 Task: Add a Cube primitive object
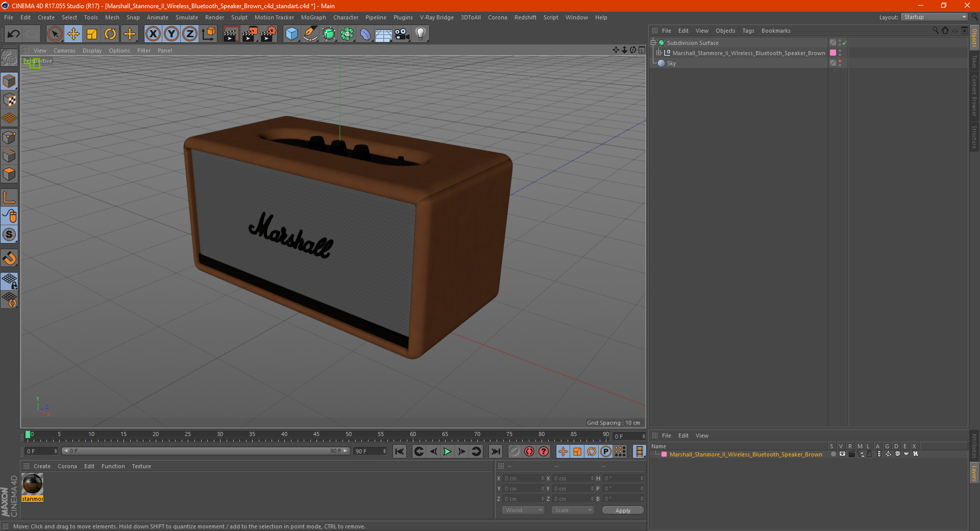pos(291,34)
